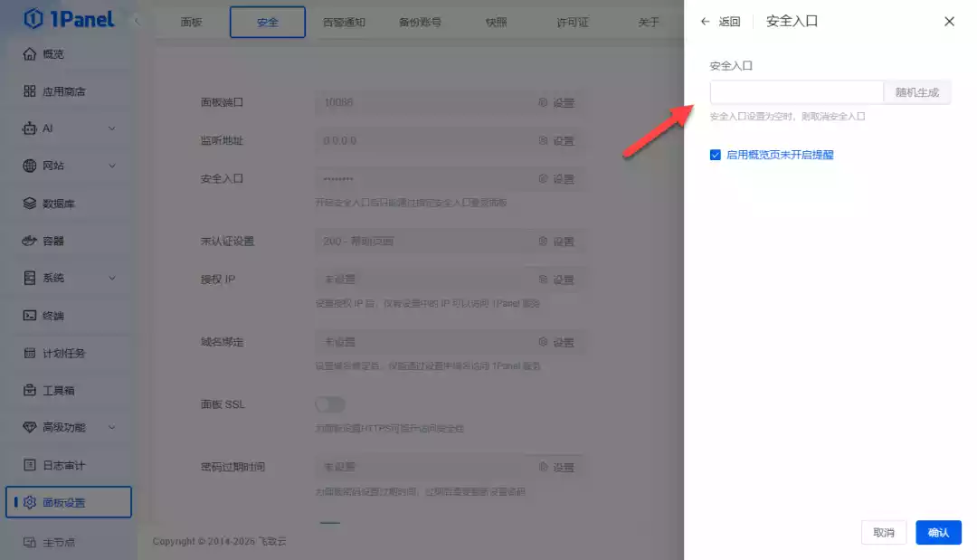Image resolution: width=977 pixels, height=560 pixels.
Task: Click the 随机生成 random generate button
Action: coord(917,91)
